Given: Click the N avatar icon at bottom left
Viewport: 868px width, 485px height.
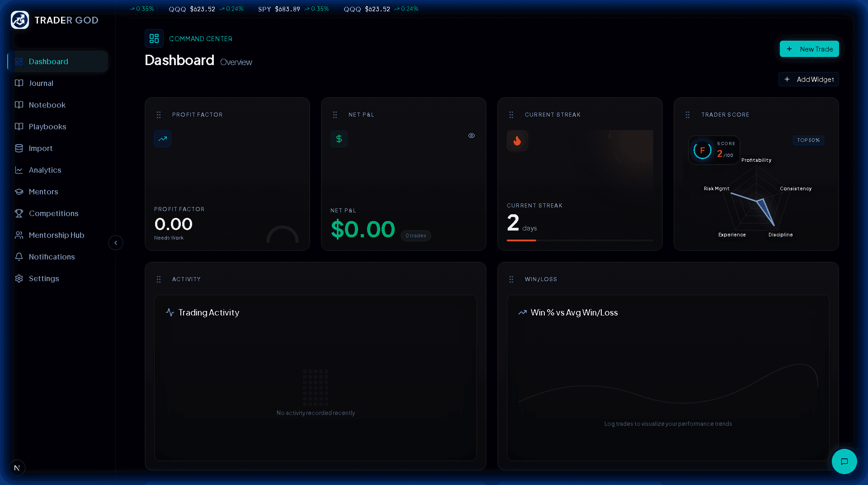Looking at the screenshot, I should [x=17, y=468].
